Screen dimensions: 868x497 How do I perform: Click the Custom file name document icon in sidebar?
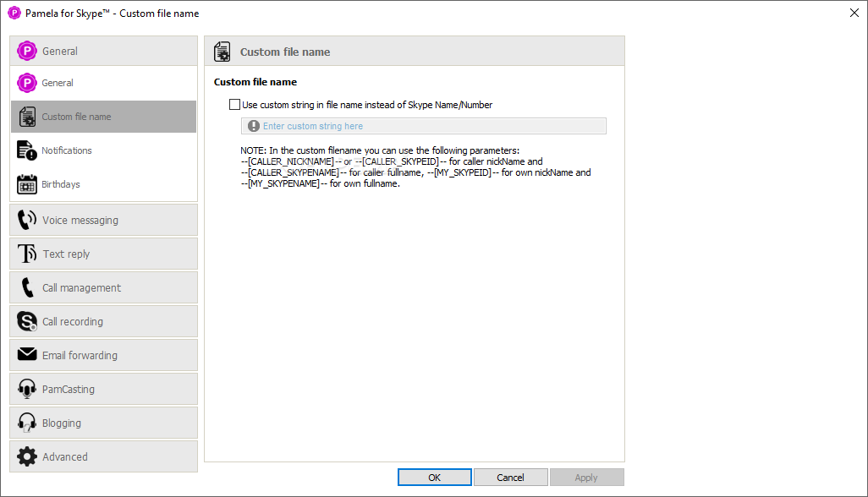click(27, 117)
